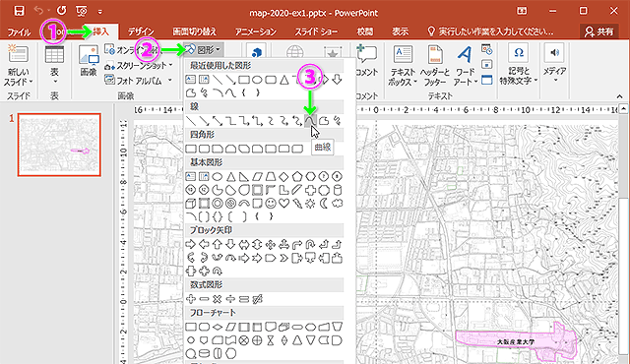Click the 実行したい作業を入力してください search field

[x=490, y=31]
